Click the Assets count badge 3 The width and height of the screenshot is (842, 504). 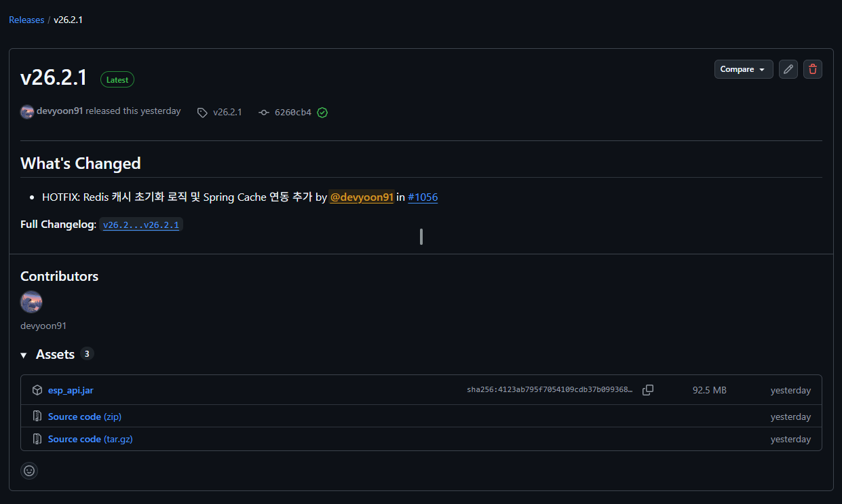(87, 353)
